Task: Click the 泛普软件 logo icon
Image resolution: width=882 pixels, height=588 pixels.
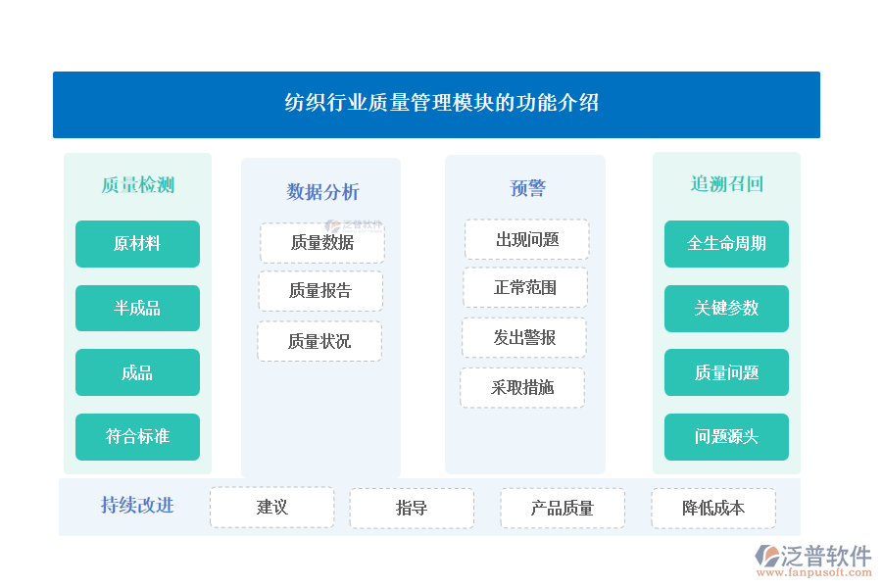Action: [766, 558]
